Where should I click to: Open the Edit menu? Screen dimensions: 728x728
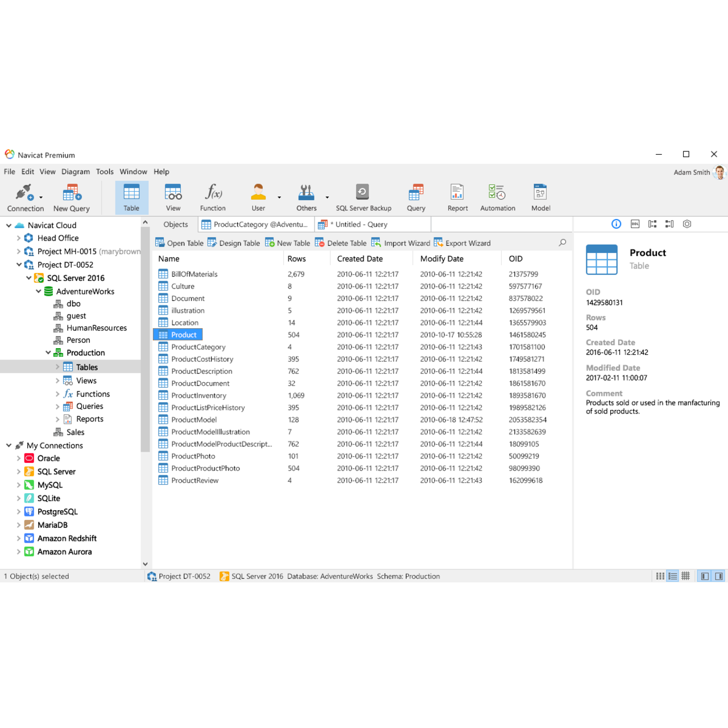[28, 172]
